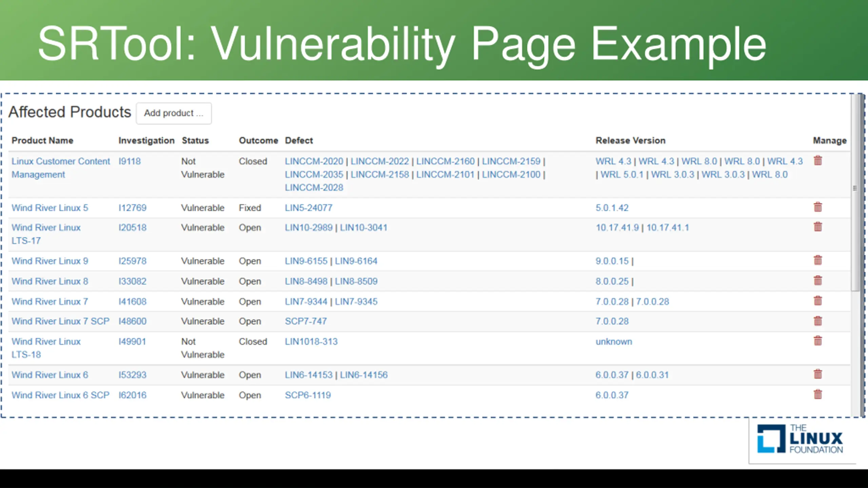Open investigation I41608

[133, 302]
